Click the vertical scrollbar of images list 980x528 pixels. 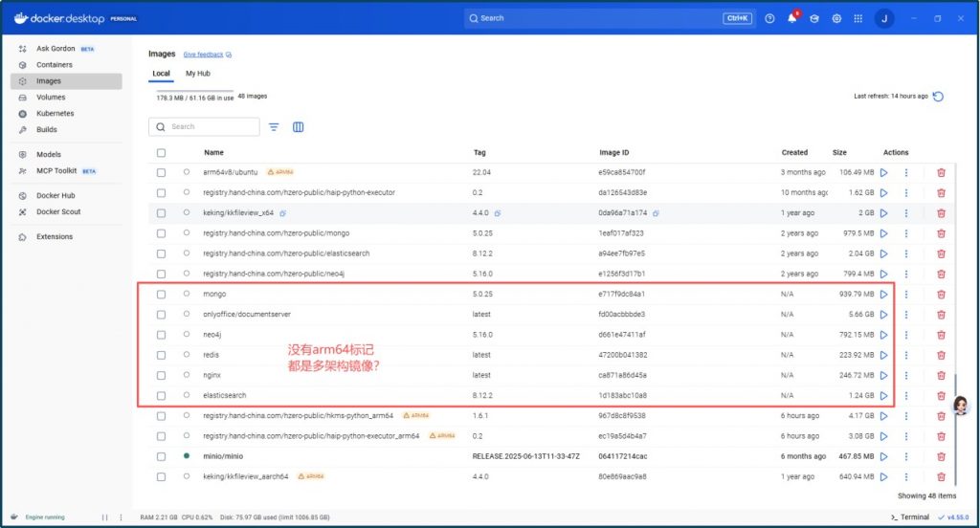pyautogui.click(x=954, y=392)
